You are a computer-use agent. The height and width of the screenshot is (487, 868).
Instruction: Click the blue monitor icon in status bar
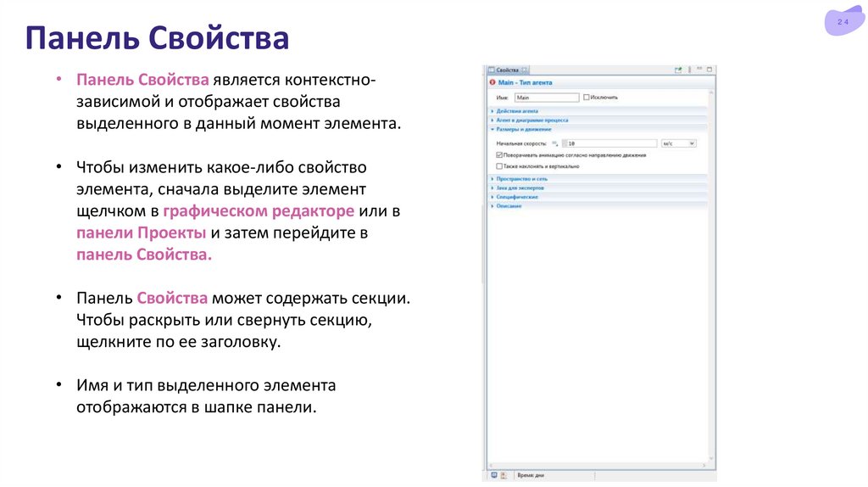[494, 475]
